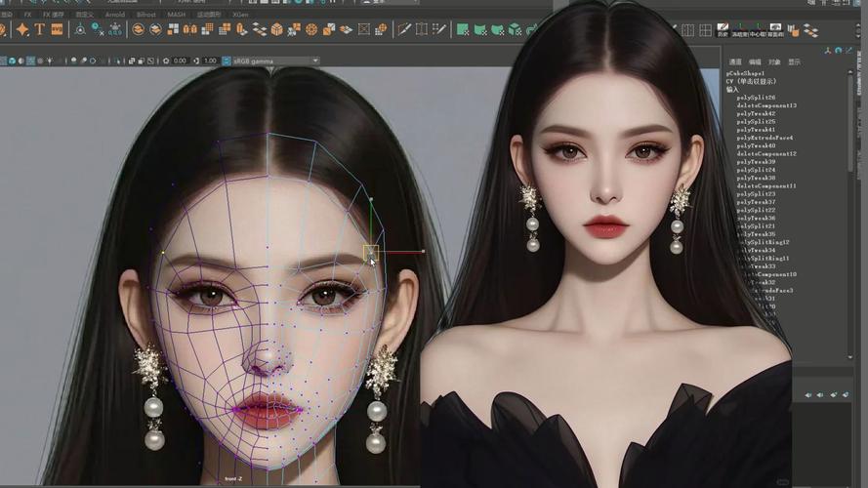This screenshot has height=488, width=868.
Task: Select polySplit26 input node
Action: coord(756,98)
